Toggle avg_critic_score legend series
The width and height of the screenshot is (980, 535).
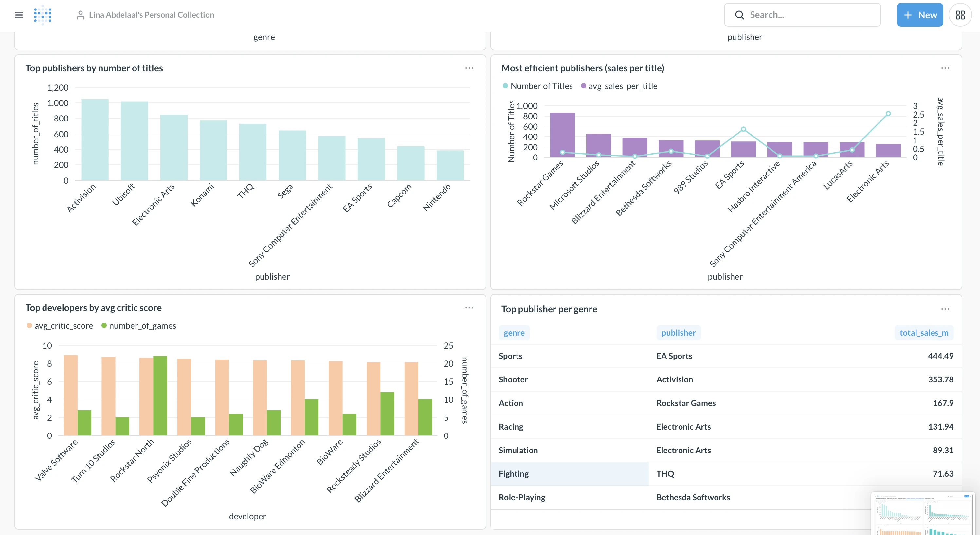pos(64,326)
